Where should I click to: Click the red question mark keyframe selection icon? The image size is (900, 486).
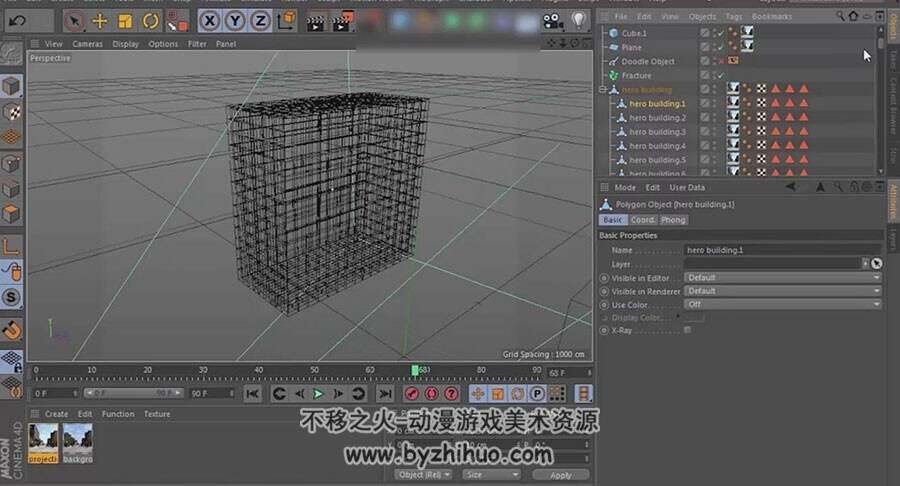pos(452,394)
